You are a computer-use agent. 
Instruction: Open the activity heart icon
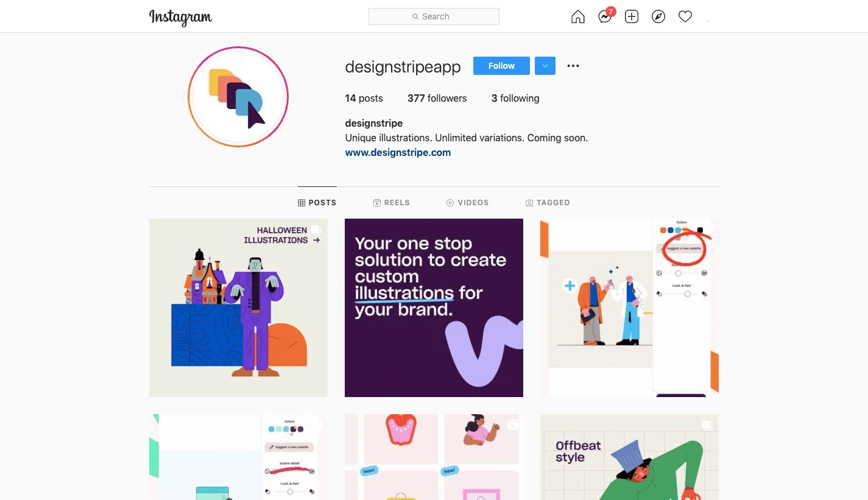[685, 17]
